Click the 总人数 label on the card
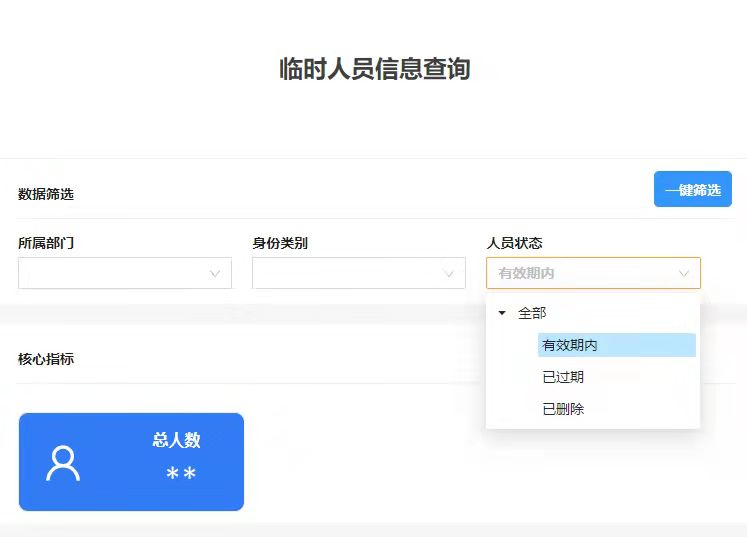747x537 pixels. point(176,440)
